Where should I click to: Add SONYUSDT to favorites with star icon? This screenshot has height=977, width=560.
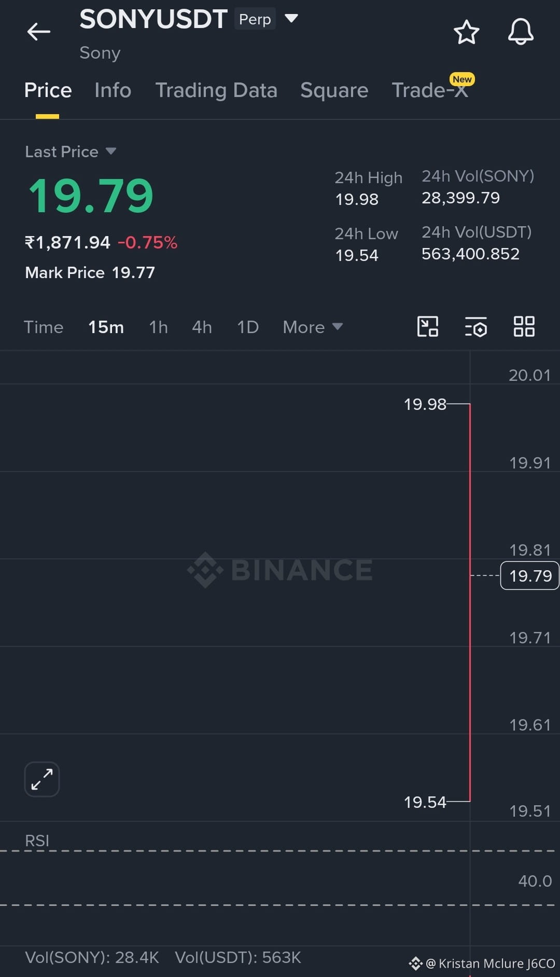coord(466,32)
